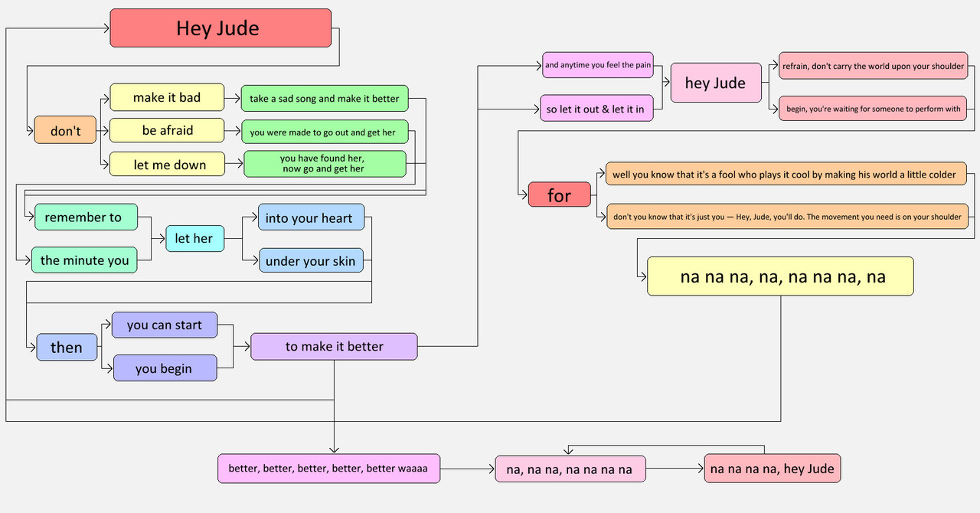Viewport: 980px width, 513px height.
Task: Click 'the minute you' node
Action: (84, 260)
